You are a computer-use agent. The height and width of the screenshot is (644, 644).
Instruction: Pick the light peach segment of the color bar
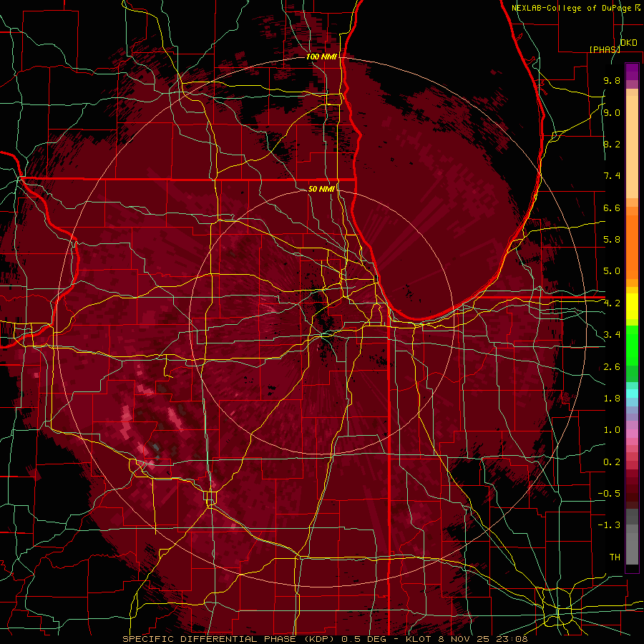coord(632,148)
